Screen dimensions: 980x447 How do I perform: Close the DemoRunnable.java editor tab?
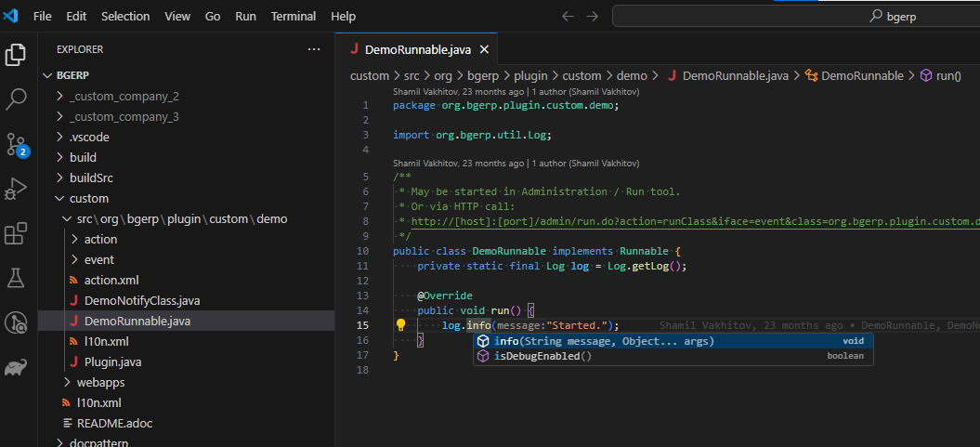(484, 49)
